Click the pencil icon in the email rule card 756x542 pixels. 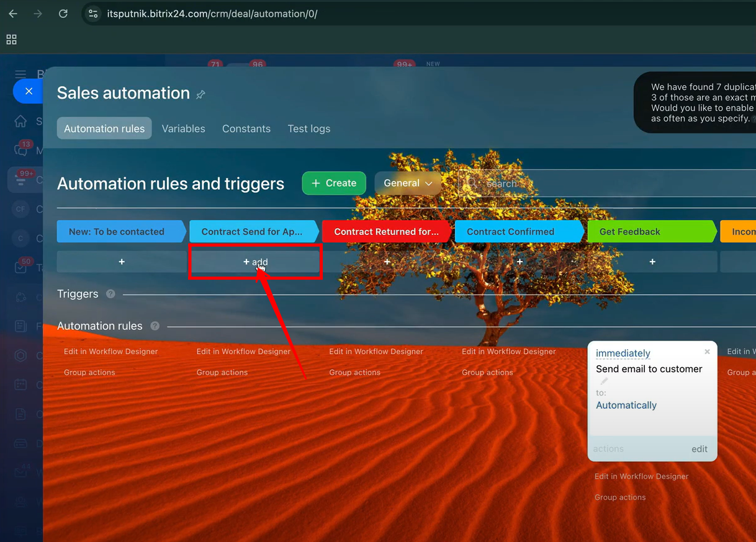pos(604,381)
